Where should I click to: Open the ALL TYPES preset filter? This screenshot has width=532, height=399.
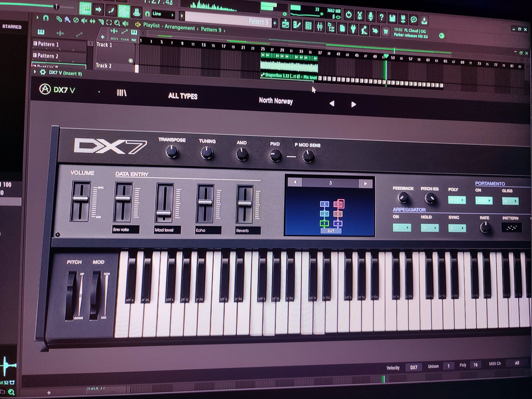[x=183, y=96]
